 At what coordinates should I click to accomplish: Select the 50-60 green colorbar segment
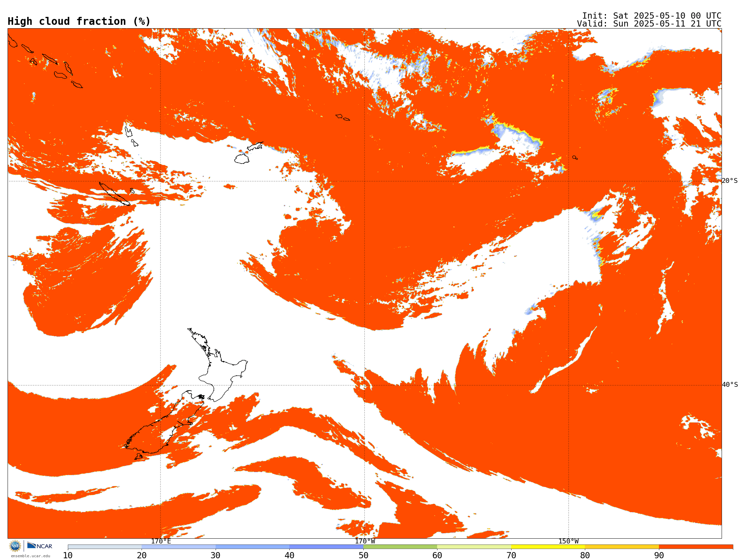tap(400, 547)
